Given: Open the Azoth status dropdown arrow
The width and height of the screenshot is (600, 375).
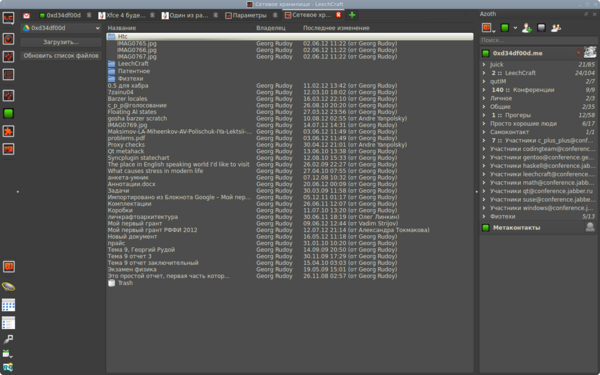Looking at the screenshot, I should click(x=515, y=28).
